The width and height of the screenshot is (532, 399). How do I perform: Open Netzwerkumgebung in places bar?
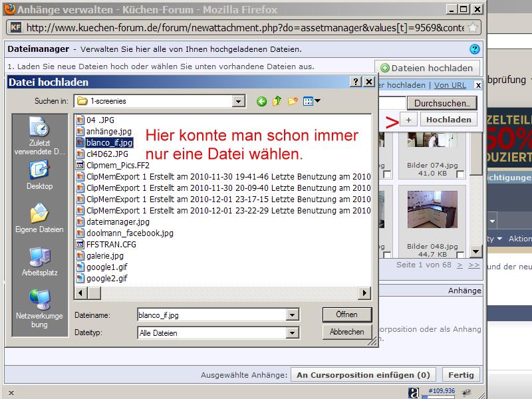[39, 309]
